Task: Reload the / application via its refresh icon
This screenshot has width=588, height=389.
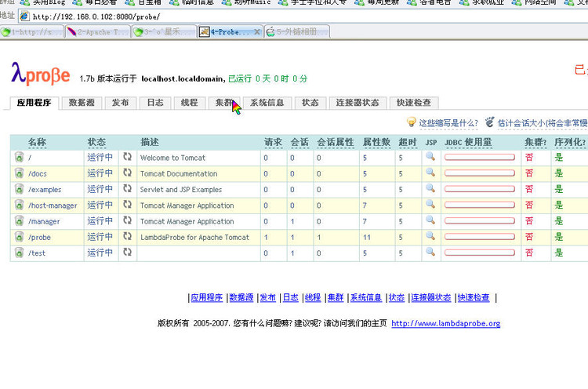Action: pos(128,157)
